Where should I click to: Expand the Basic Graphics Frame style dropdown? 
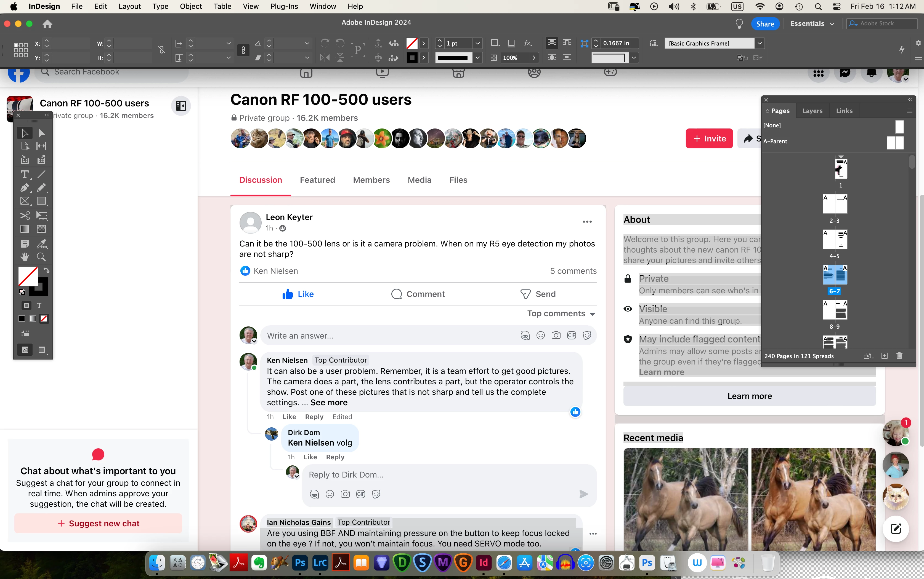pyautogui.click(x=759, y=43)
